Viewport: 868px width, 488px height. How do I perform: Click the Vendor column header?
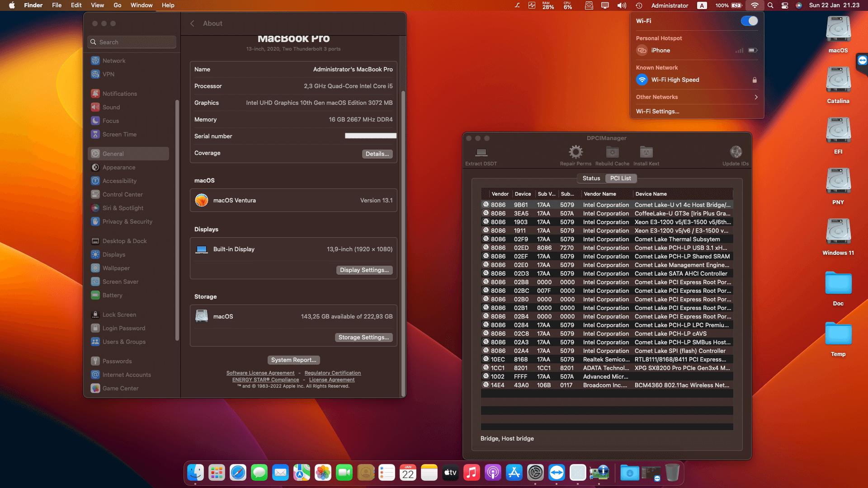point(500,194)
